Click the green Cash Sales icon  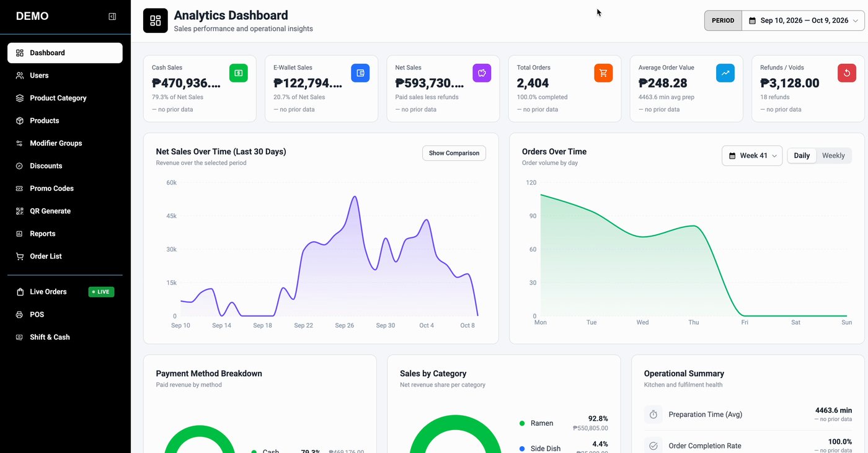[x=239, y=73]
